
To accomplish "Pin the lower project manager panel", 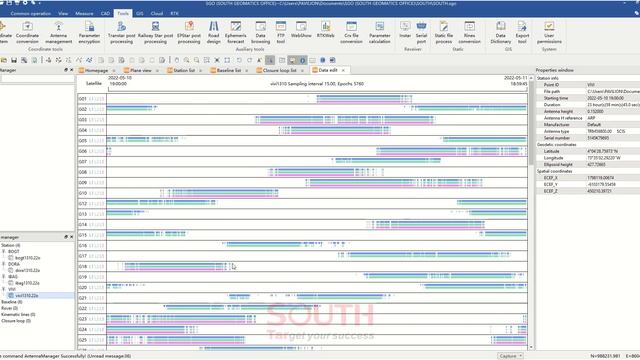I will 66,237.
